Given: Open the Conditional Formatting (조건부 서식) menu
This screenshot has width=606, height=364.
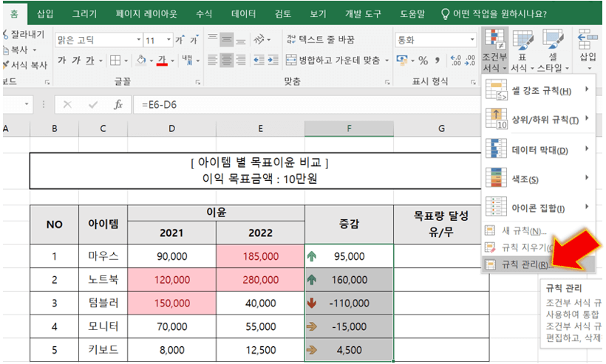Looking at the screenshot, I should 494,50.
